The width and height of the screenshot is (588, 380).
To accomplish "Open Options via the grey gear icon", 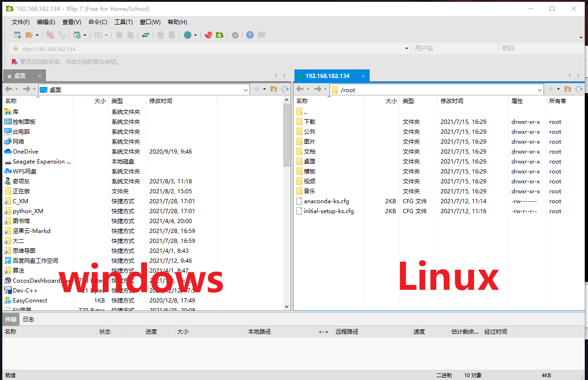I will point(235,35).
